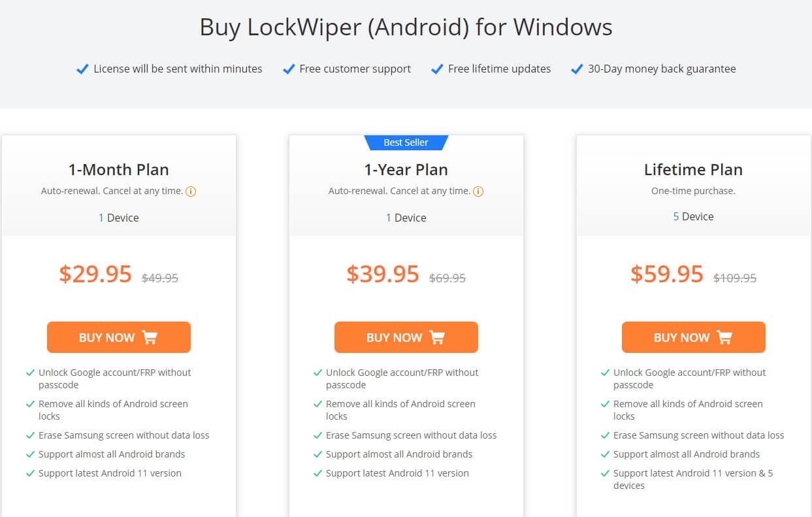The image size is (812, 517).
Task: Click the $39.95 price of 1-Year Plan
Action: click(x=383, y=274)
